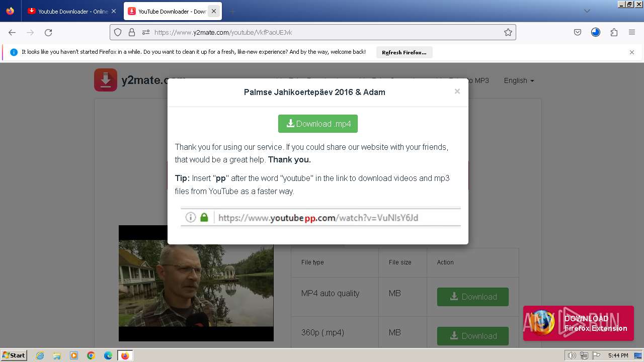This screenshot has width=644, height=362.
Task: Click the Refresh Firefox button
Action: click(404, 52)
